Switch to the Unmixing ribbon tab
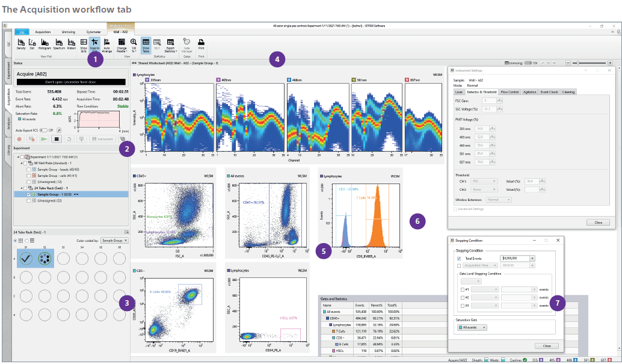The width and height of the screenshot is (622, 364). tap(69, 31)
